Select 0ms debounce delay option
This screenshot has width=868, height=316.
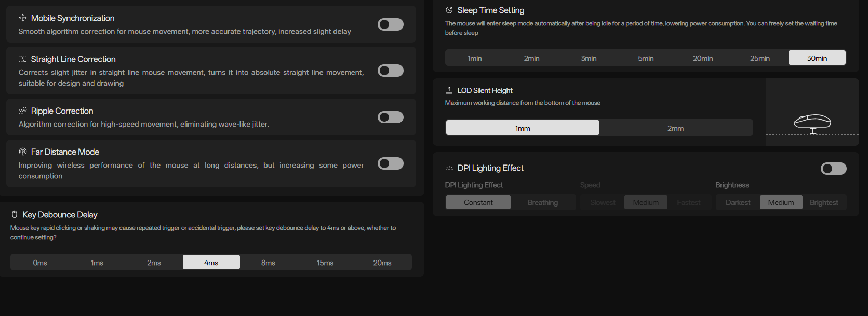(40, 263)
